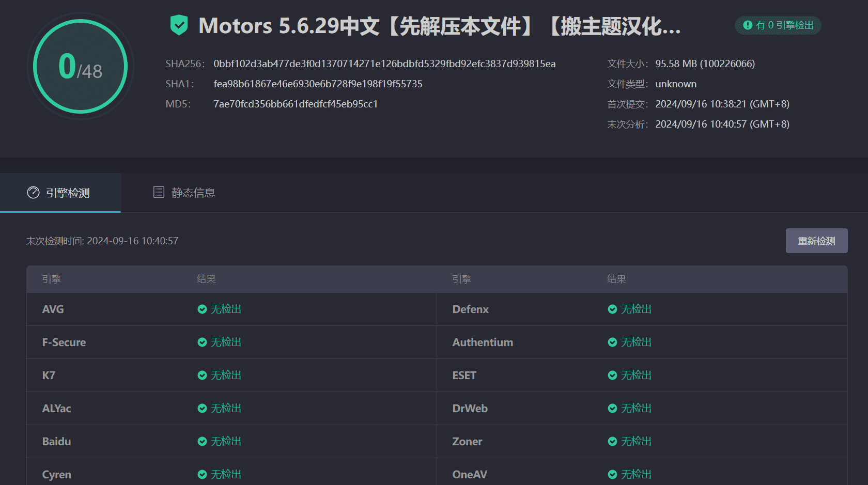Viewport: 868px width, 485px height.
Task: Click the green check icon in ESET row
Action: point(612,375)
